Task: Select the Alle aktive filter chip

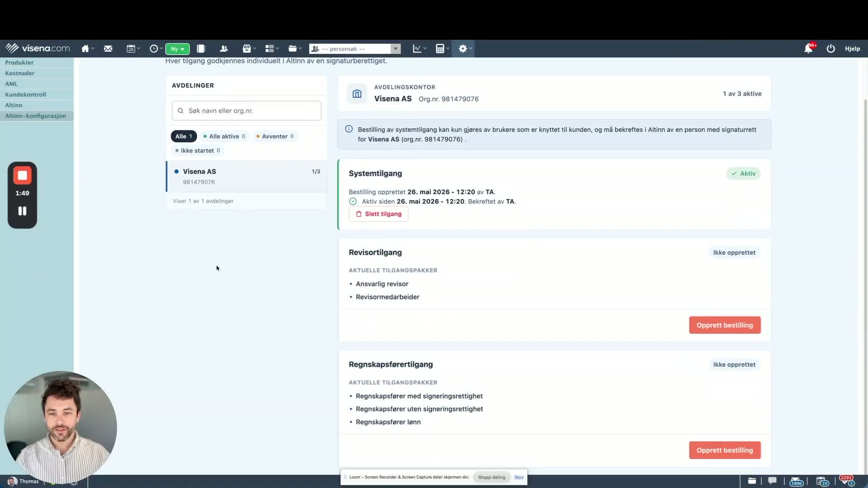Action: pyautogui.click(x=224, y=136)
